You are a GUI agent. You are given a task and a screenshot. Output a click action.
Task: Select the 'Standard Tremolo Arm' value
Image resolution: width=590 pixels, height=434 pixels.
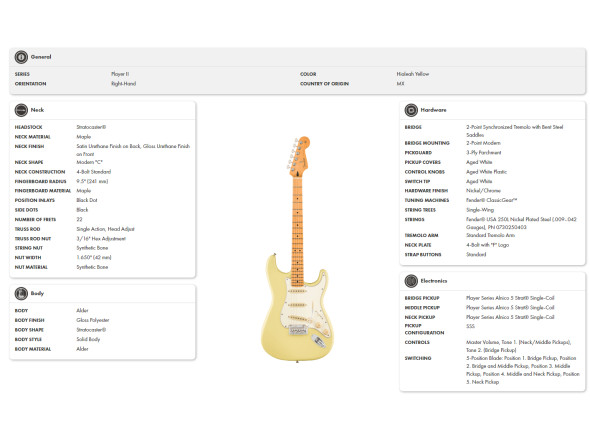click(x=491, y=235)
